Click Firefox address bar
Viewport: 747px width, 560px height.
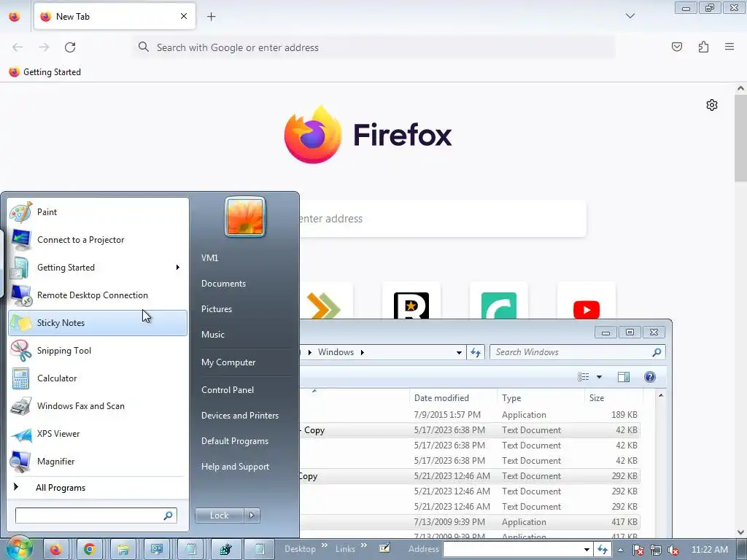tap(374, 47)
